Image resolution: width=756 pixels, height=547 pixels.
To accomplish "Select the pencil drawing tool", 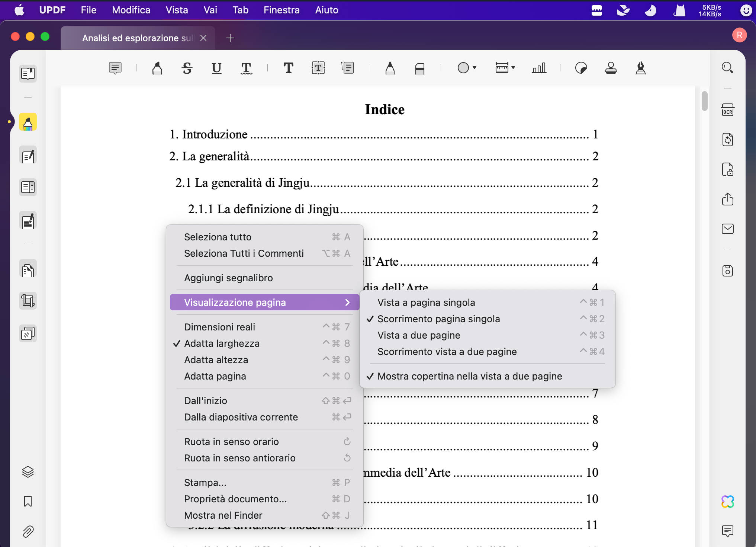I will (x=390, y=68).
